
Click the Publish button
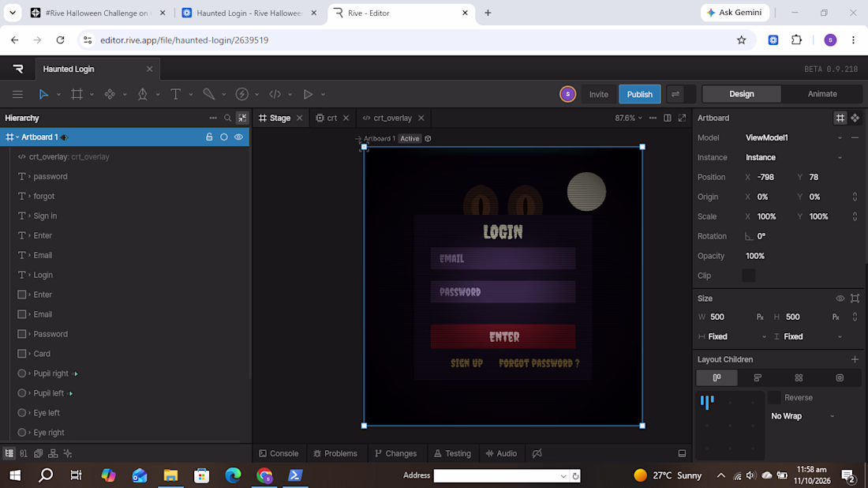[639, 94]
